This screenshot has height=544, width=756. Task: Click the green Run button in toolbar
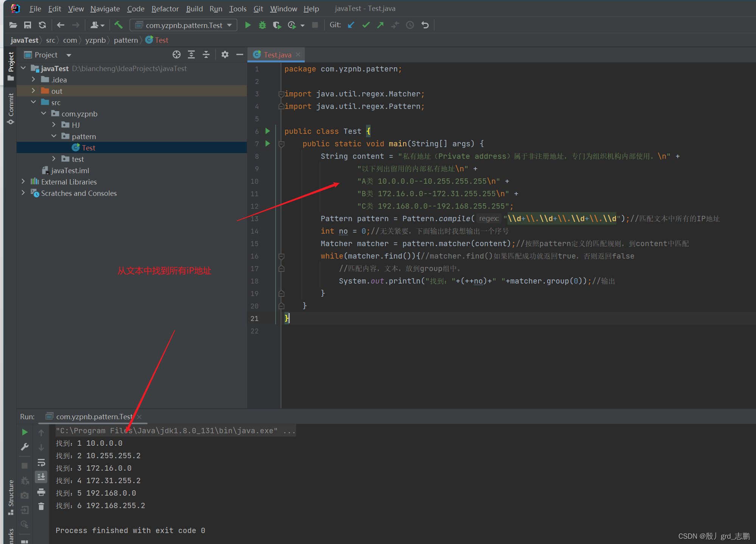[x=248, y=25]
